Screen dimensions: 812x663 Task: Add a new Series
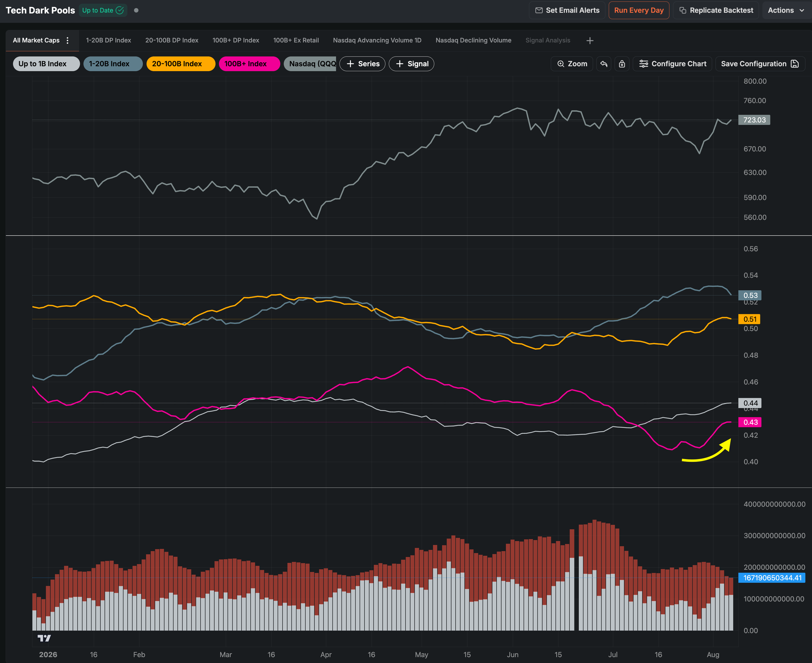click(x=362, y=64)
